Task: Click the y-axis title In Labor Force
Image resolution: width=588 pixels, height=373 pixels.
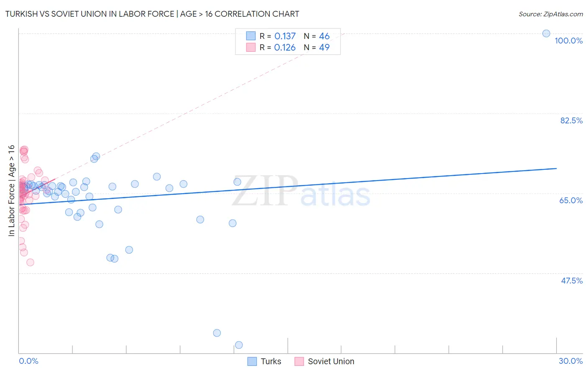Action: [11, 191]
